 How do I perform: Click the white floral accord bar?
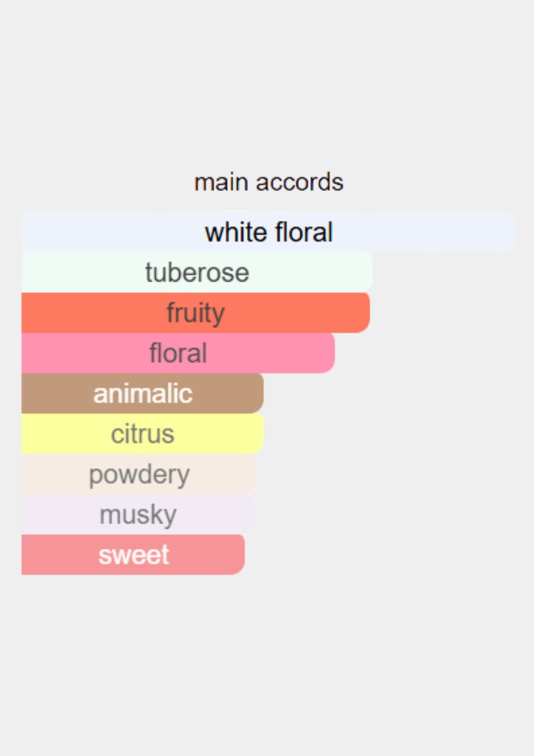pos(111,232)
